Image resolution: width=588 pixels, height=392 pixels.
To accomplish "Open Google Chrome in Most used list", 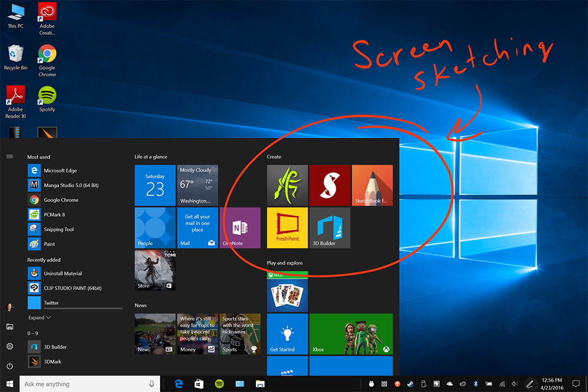I will (75, 200).
